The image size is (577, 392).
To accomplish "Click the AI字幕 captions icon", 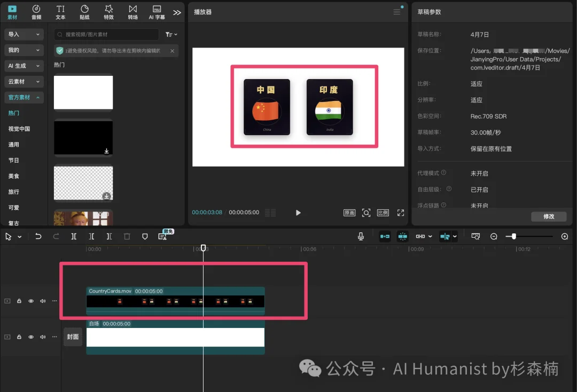I will (x=157, y=12).
